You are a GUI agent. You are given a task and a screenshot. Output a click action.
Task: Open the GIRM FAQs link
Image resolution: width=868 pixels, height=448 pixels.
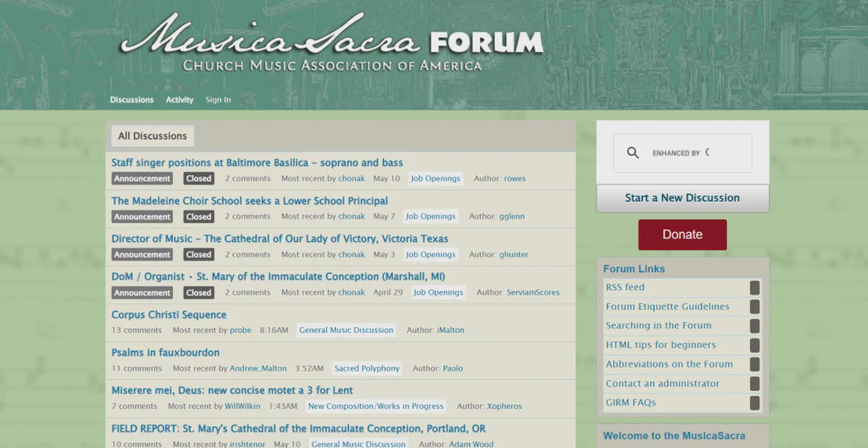pos(630,403)
